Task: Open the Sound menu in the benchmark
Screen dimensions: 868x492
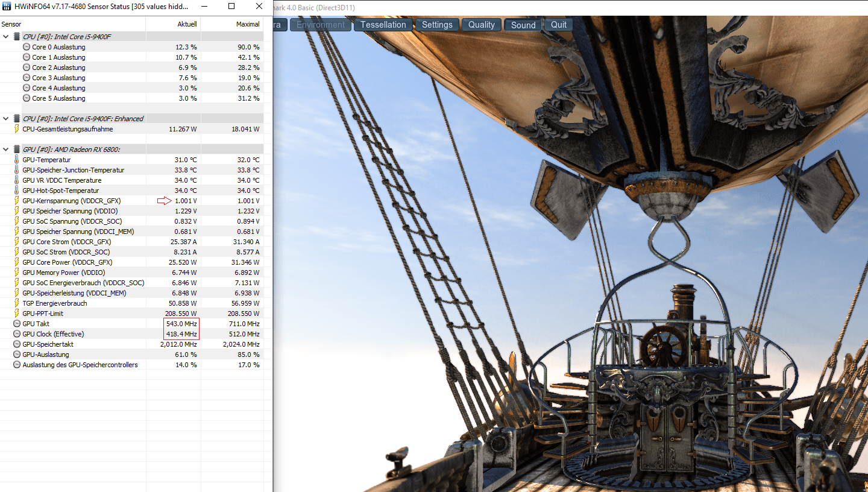Action: (x=523, y=25)
